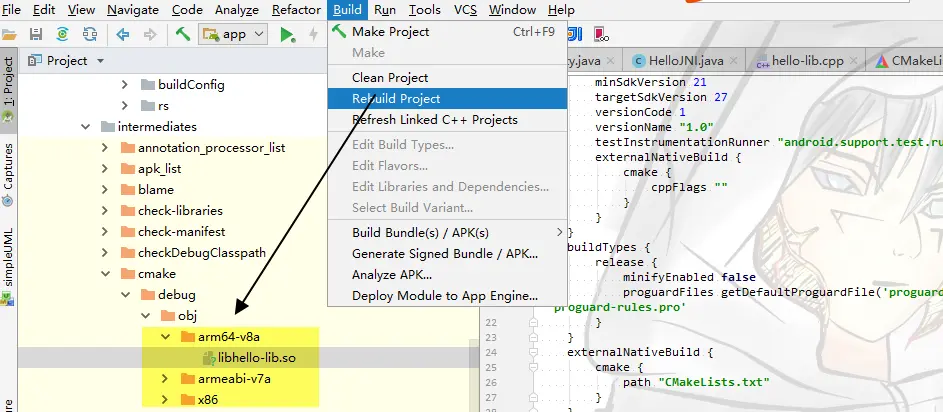The image size is (943, 412).
Task: Collapse the intermediates folder
Action: click(85, 127)
